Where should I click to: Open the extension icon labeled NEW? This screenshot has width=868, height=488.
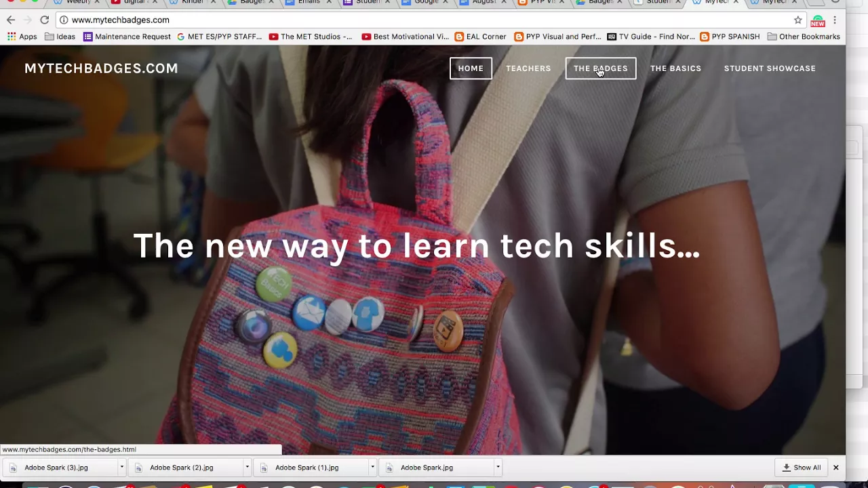(818, 21)
